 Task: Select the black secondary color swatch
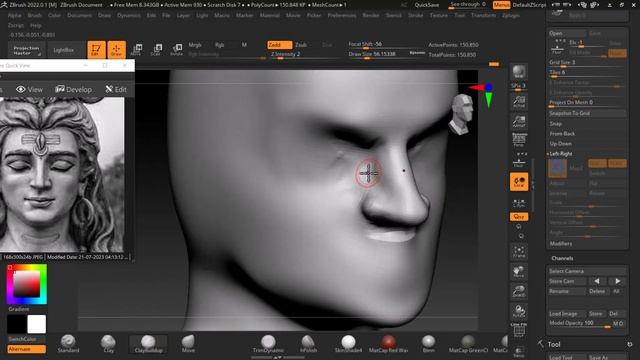coord(17,324)
